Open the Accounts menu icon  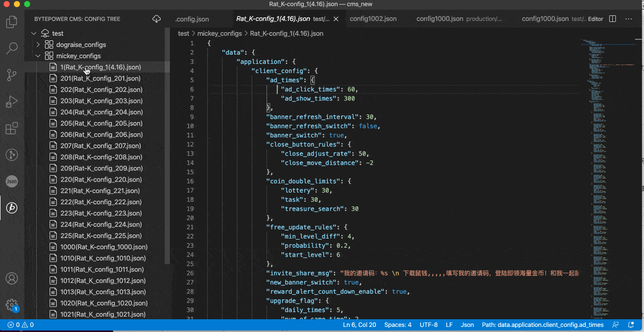pos(11,279)
